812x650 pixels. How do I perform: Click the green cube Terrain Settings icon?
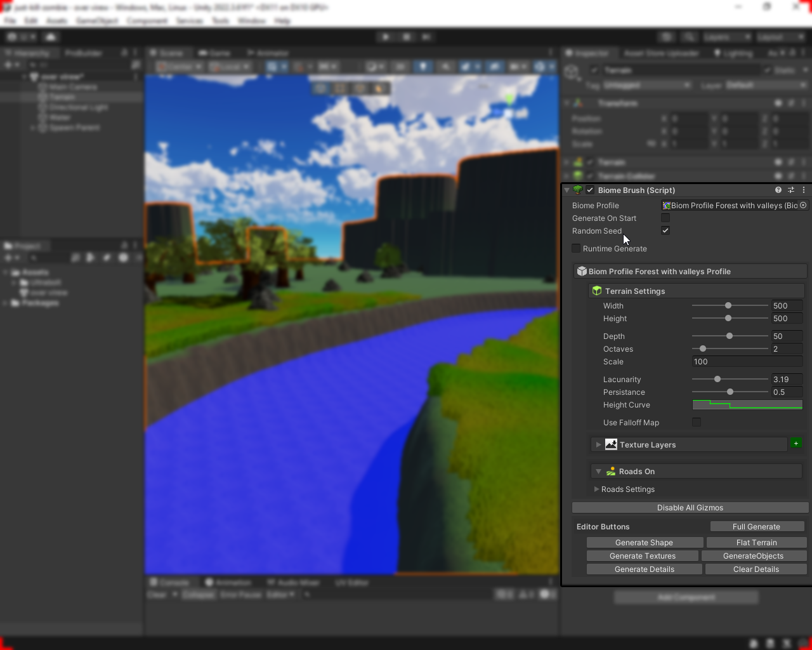597,291
